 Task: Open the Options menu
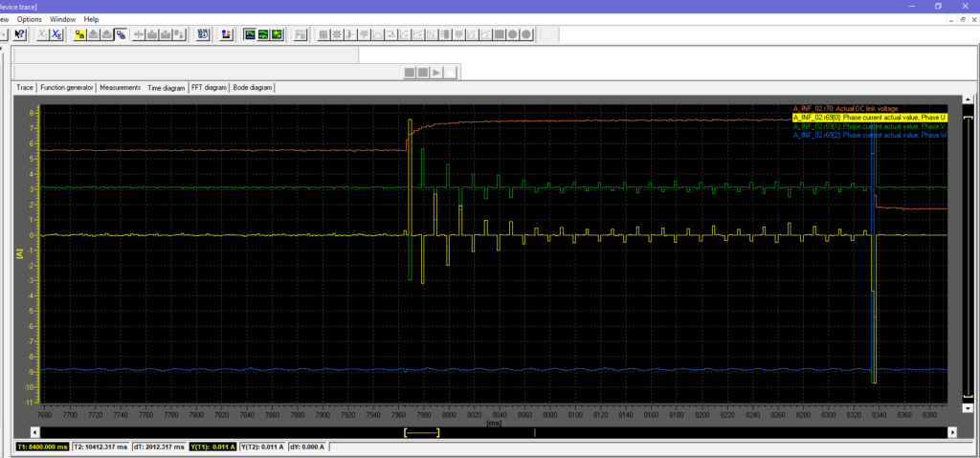pyautogui.click(x=30, y=19)
